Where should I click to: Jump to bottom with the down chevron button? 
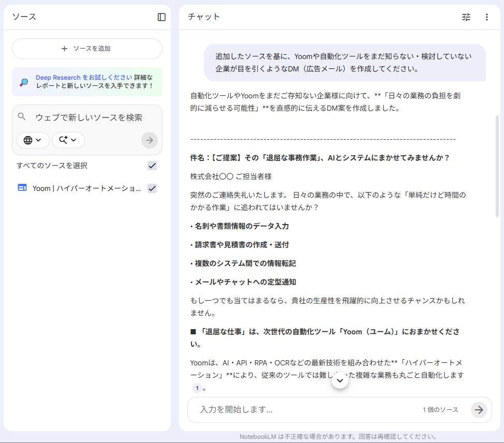[340, 380]
